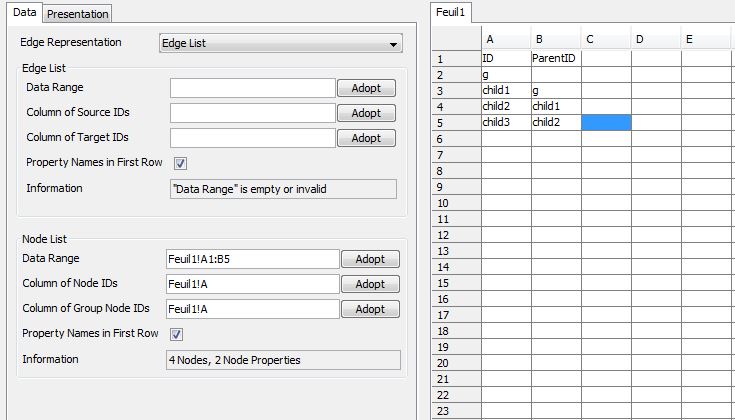The width and height of the screenshot is (735, 420).
Task: Switch to the Presentation tab
Action: click(78, 13)
